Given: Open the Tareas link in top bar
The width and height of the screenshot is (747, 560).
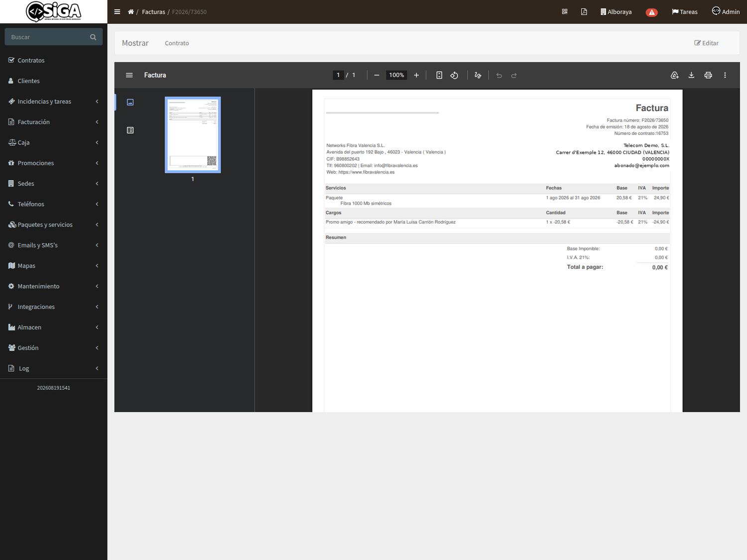Looking at the screenshot, I should [685, 12].
